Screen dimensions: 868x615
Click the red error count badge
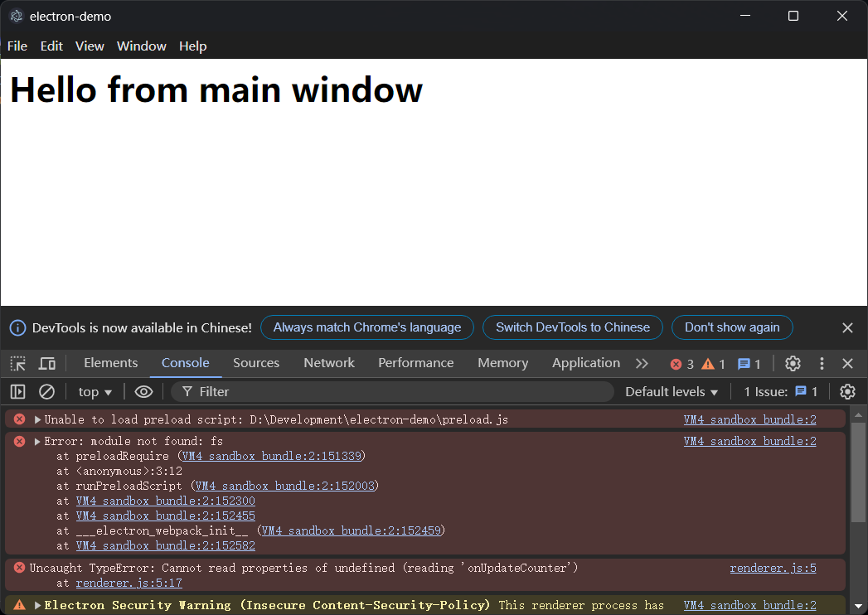[x=682, y=364]
